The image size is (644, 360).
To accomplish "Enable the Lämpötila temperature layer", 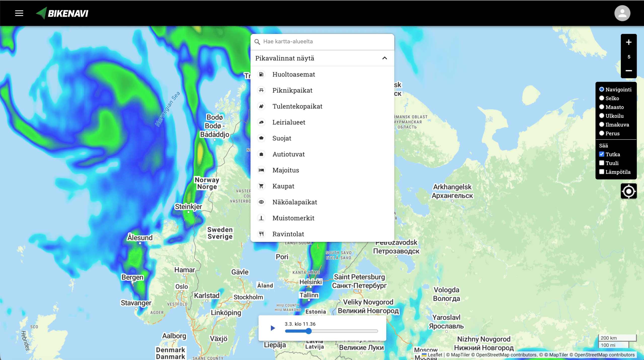I will tap(601, 172).
